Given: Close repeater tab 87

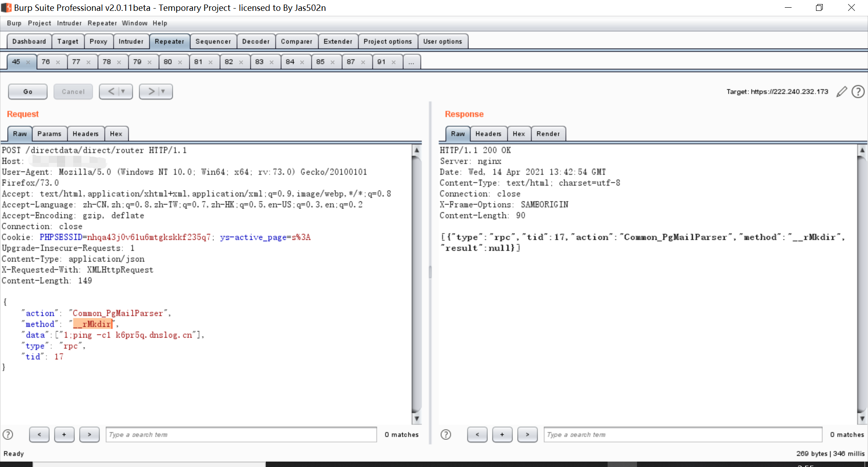Looking at the screenshot, I should [363, 62].
